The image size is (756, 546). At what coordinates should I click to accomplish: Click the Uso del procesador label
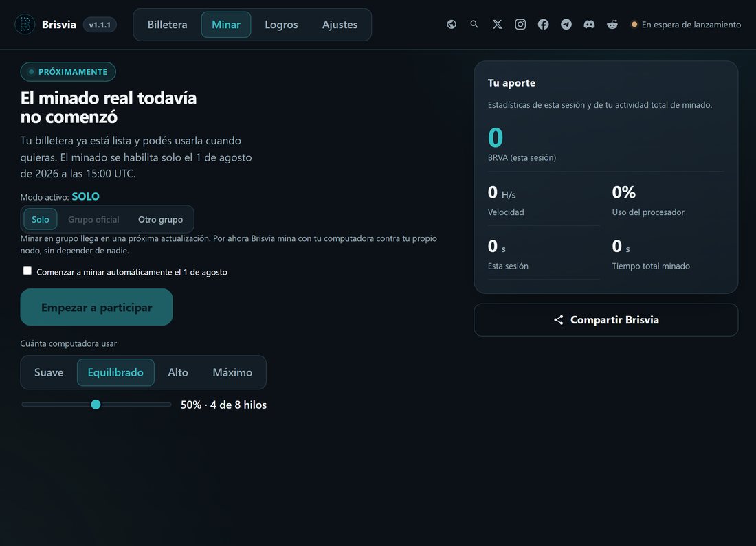click(x=648, y=212)
